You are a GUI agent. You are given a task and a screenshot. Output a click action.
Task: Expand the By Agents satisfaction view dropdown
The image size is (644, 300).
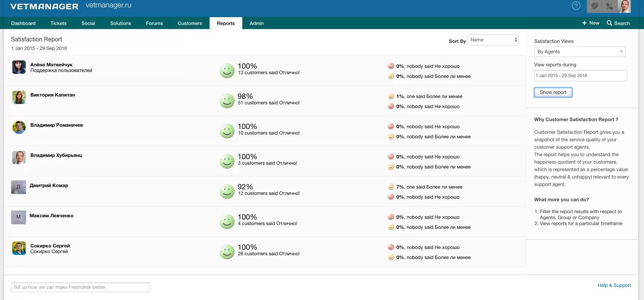coord(580,52)
